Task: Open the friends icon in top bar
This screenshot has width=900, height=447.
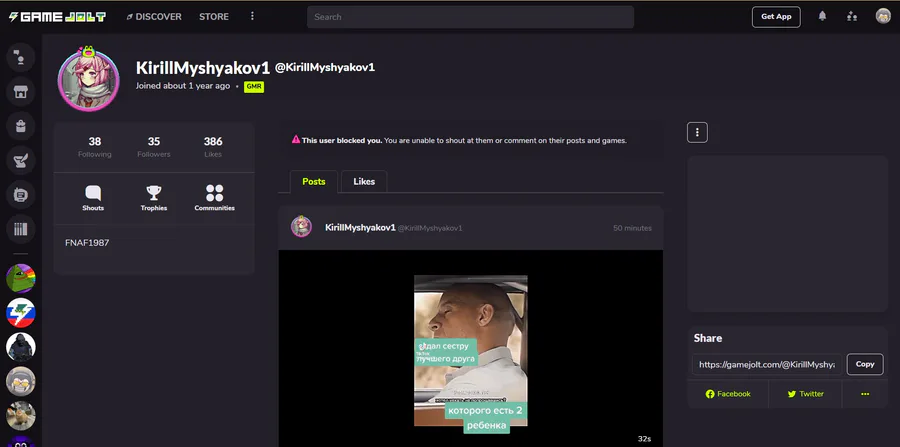Action: (x=852, y=17)
